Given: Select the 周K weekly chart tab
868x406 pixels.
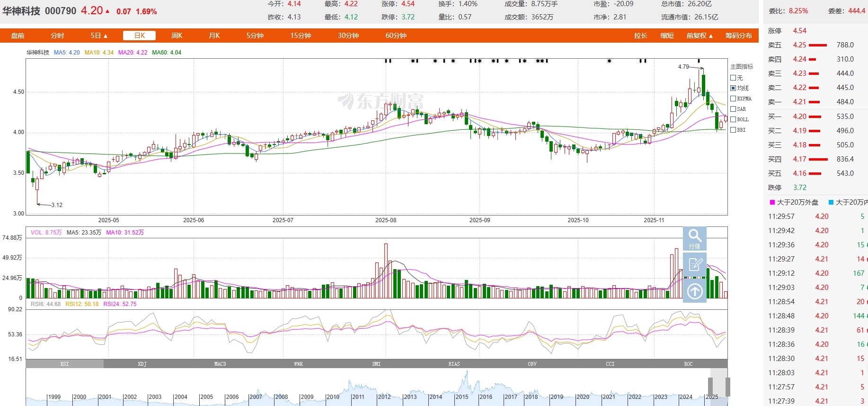Looking at the screenshot, I should pyautogui.click(x=177, y=36).
